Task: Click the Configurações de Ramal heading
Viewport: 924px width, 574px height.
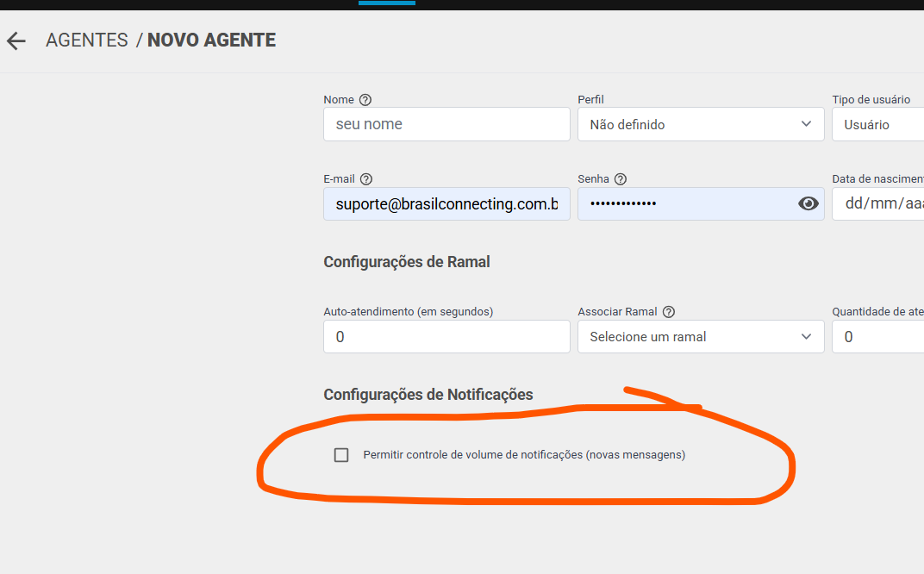Action: click(x=407, y=262)
